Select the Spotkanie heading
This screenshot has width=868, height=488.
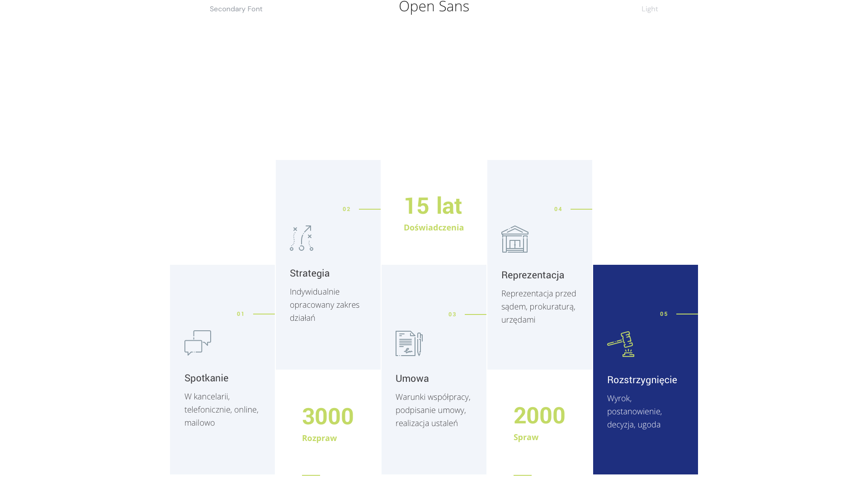[x=206, y=378]
